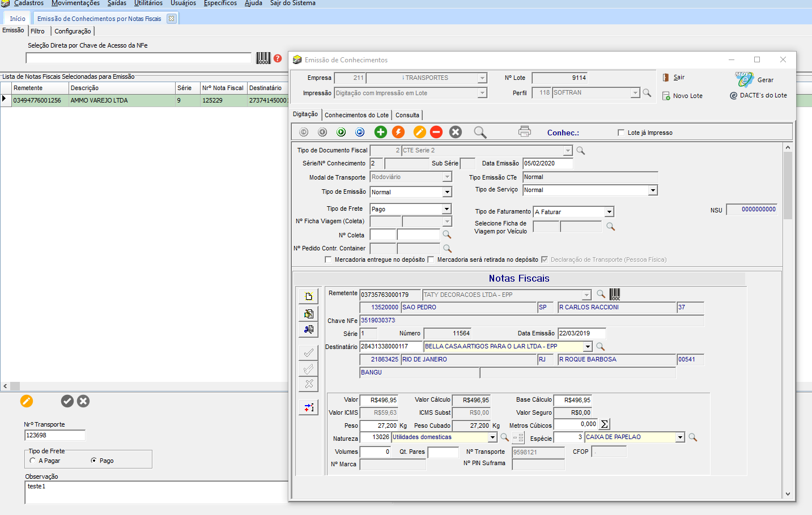
Task: Click the red help question-mark icon
Action: coord(278,58)
